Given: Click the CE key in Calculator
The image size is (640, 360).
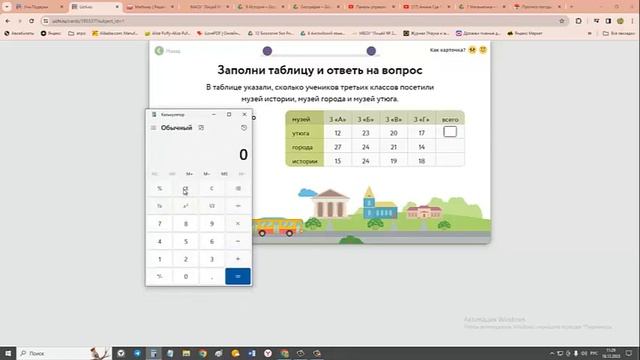Looking at the screenshot, I should (x=186, y=188).
